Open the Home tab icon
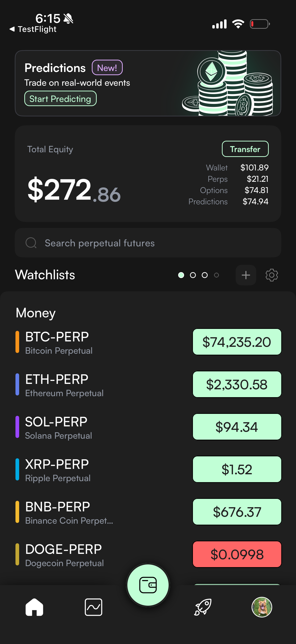The width and height of the screenshot is (296, 644). (34, 607)
